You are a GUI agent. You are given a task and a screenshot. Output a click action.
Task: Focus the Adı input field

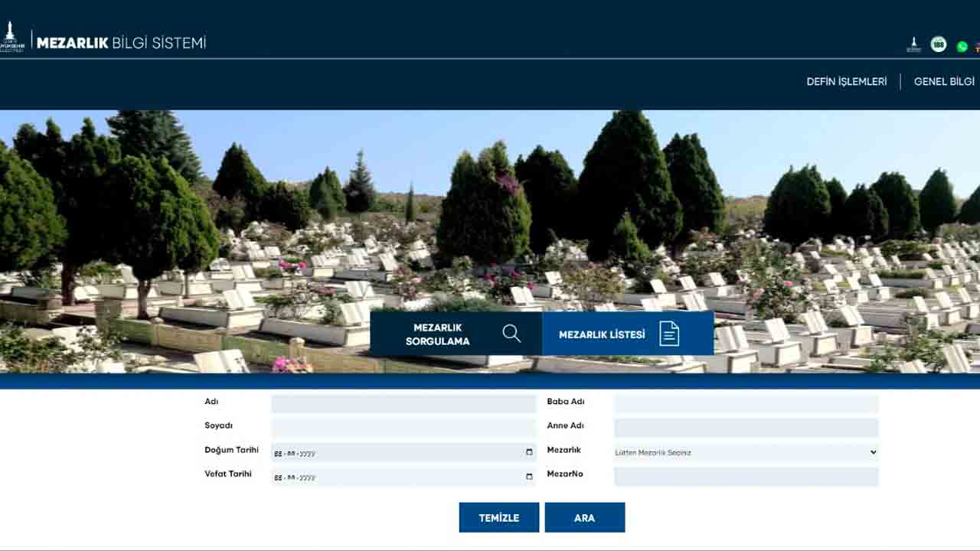pos(403,404)
